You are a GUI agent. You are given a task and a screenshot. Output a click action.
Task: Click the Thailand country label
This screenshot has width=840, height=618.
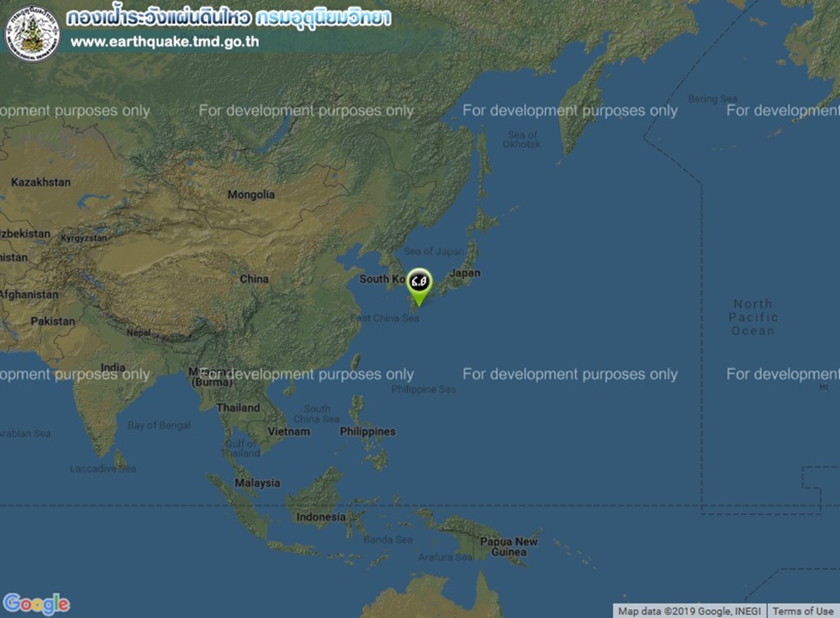coord(238,407)
